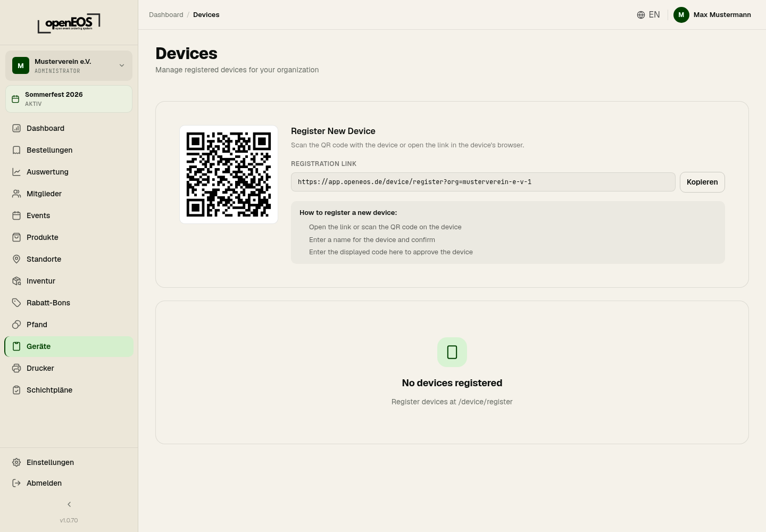Click the Einstellungen gear icon
Image resolution: width=766 pixels, height=532 pixels.
pyautogui.click(x=16, y=462)
